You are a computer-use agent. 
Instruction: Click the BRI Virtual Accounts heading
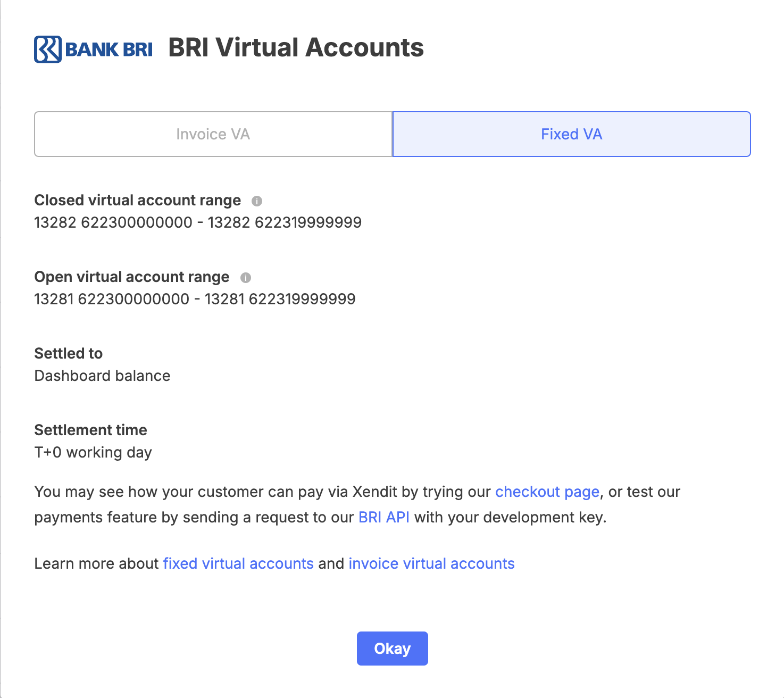(296, 48)
